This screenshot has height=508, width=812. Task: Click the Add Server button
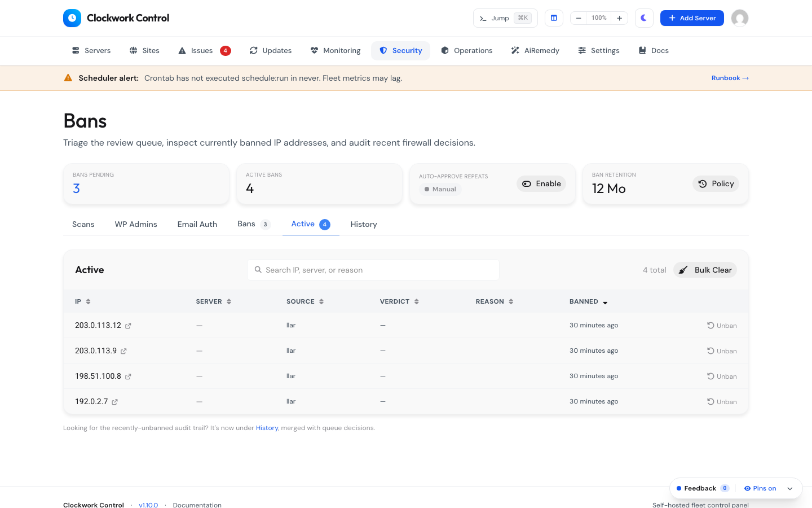tap(692, 18)
